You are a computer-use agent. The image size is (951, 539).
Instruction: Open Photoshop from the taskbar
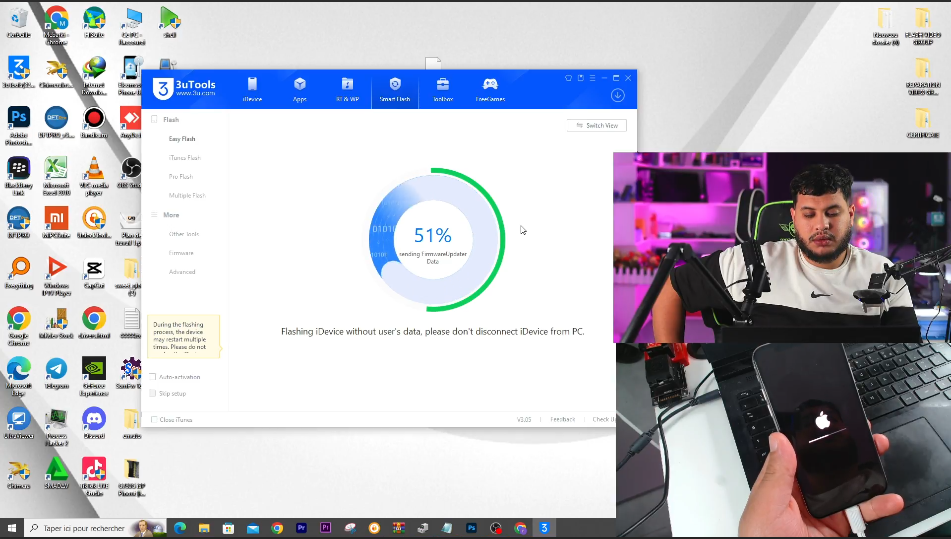471,528
